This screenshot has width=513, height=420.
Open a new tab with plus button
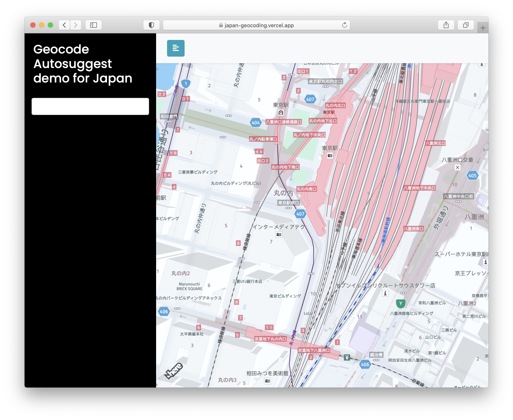point(483,28)
